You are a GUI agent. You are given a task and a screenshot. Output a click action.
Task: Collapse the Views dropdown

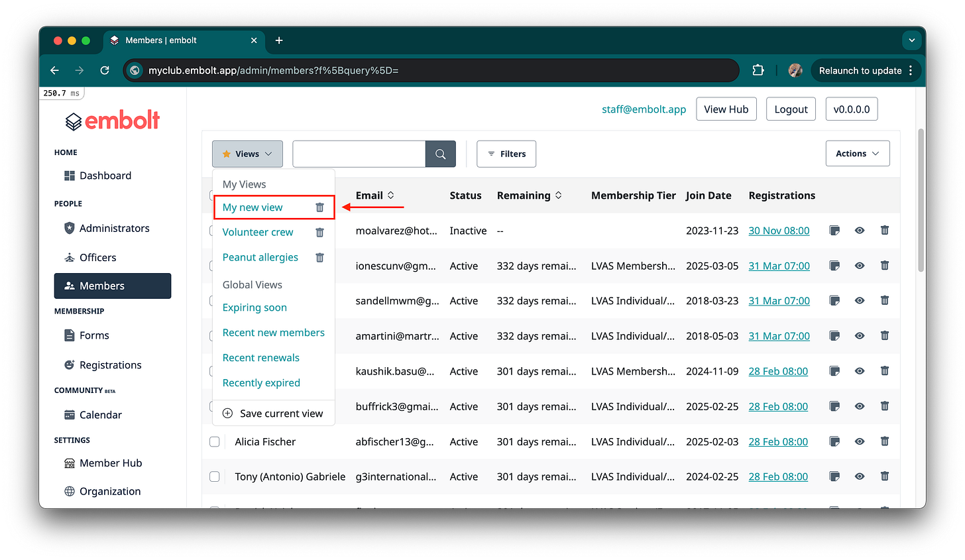tap(247, 154)
